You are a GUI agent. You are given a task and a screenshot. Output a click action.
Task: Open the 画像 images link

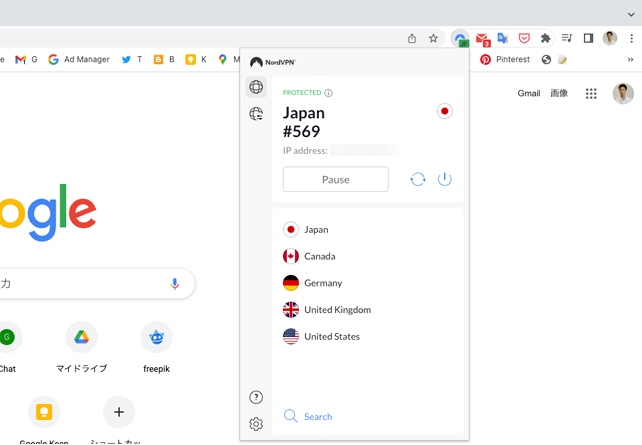click(x=559, y=93)
